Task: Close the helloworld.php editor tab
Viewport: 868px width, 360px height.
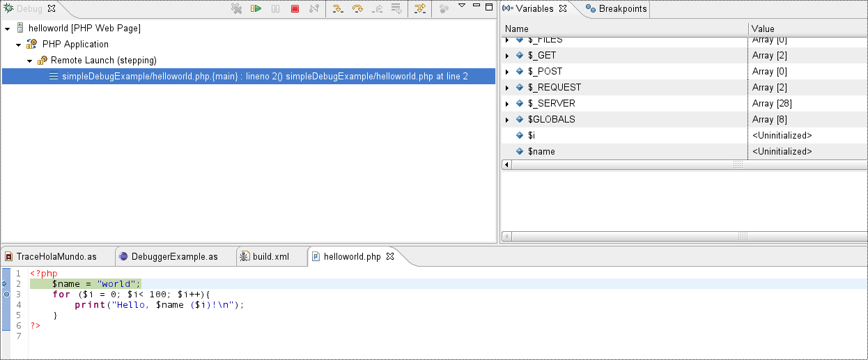Action: [390, 256]
